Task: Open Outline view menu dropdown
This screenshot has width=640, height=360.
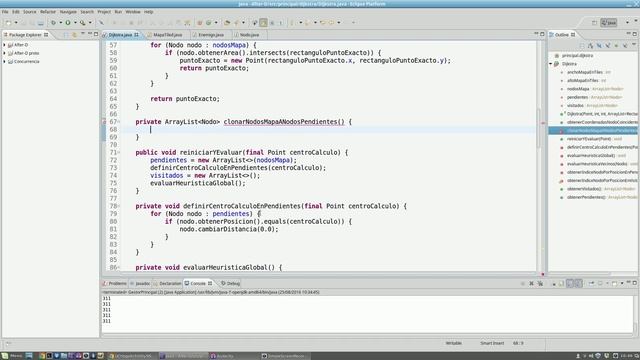Action: pos(634,45)
